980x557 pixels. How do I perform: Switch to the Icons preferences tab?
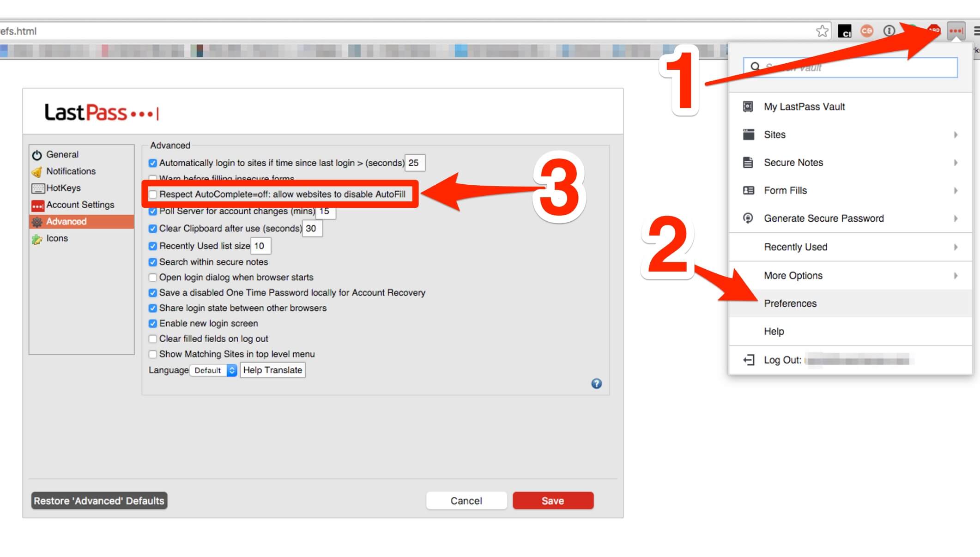click(82, 238)
